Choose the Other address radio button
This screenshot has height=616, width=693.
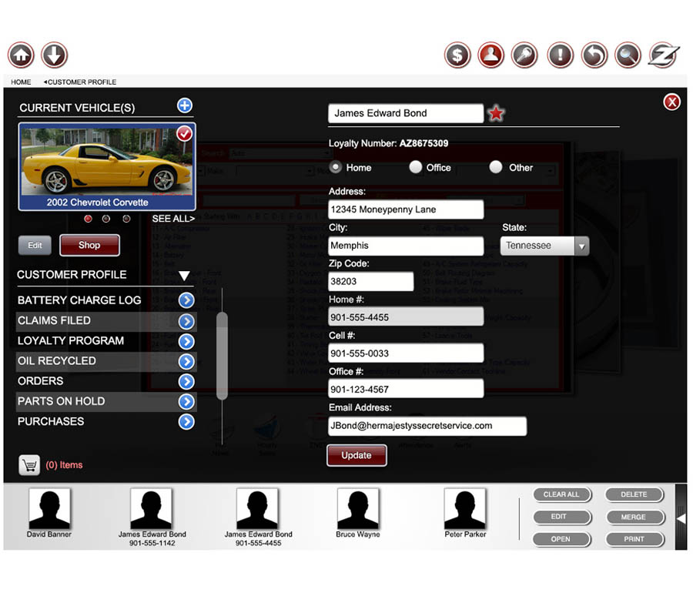click(x=496, y=167)
